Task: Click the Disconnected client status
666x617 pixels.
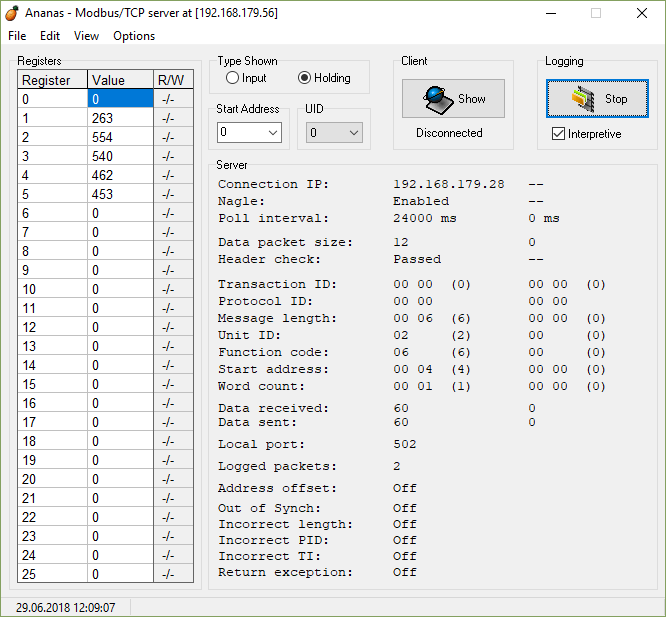Action: (449, 133)
